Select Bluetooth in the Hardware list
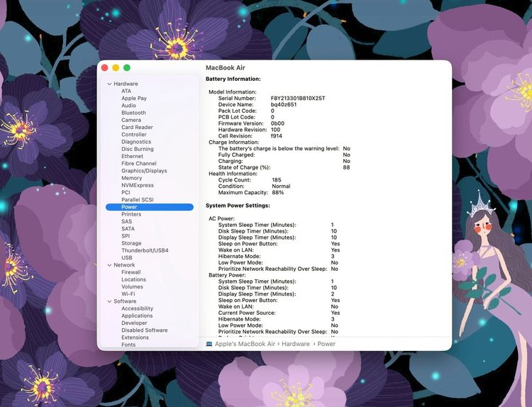532x407 pixels. [133, 113]
